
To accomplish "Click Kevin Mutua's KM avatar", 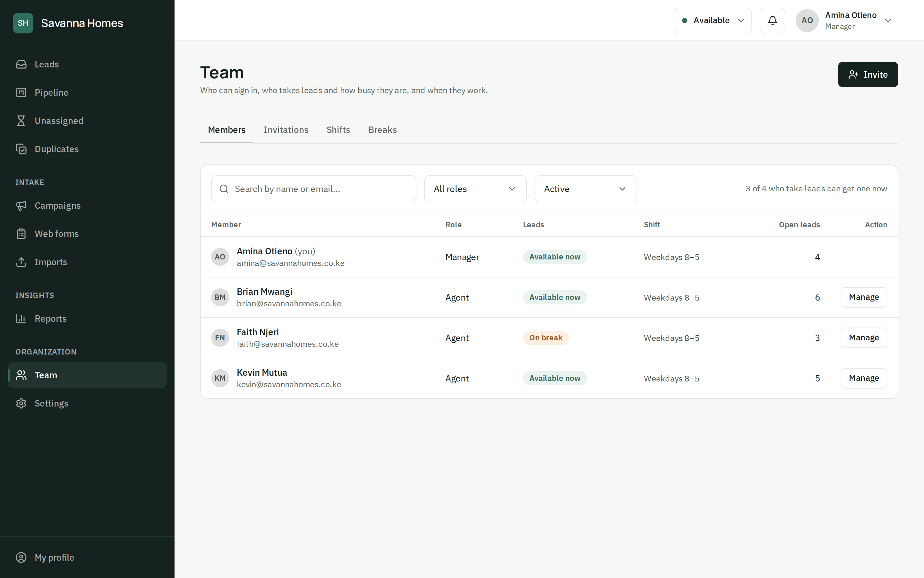I will point(220,379).
